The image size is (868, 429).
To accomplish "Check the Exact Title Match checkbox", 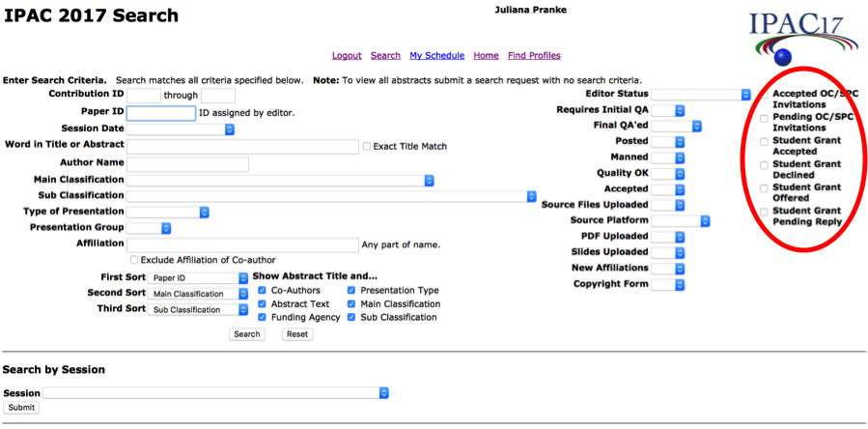I will pos(366,147).
